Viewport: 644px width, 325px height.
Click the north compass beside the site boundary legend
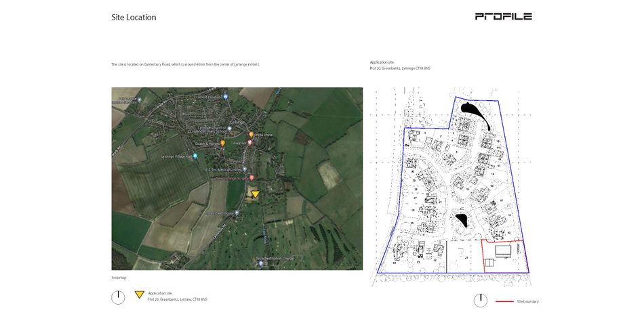click(481, 301)
